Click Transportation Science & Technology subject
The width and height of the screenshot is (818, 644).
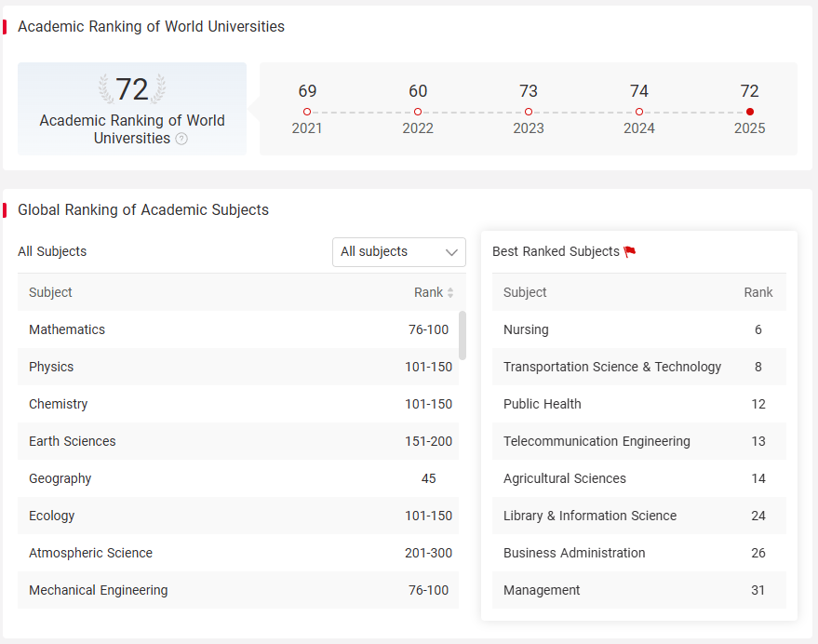[x=612, y=367]
